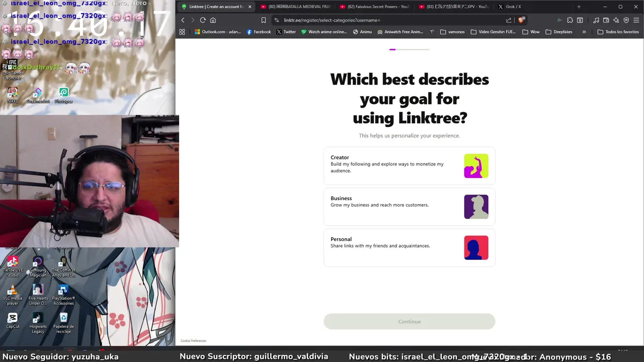
Task: Open Hogwarts Legacy desktop shortcut
Action: [x=38, y=323]
